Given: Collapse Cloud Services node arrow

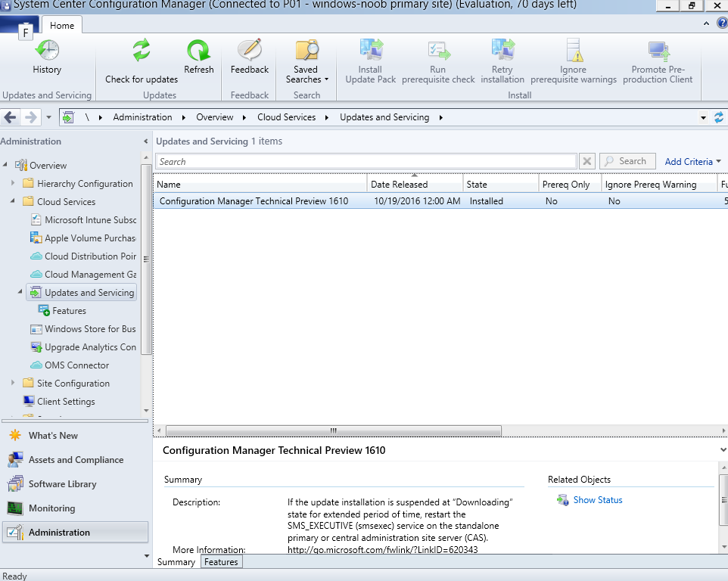Looking at the screenshot, I should (13, 201).
